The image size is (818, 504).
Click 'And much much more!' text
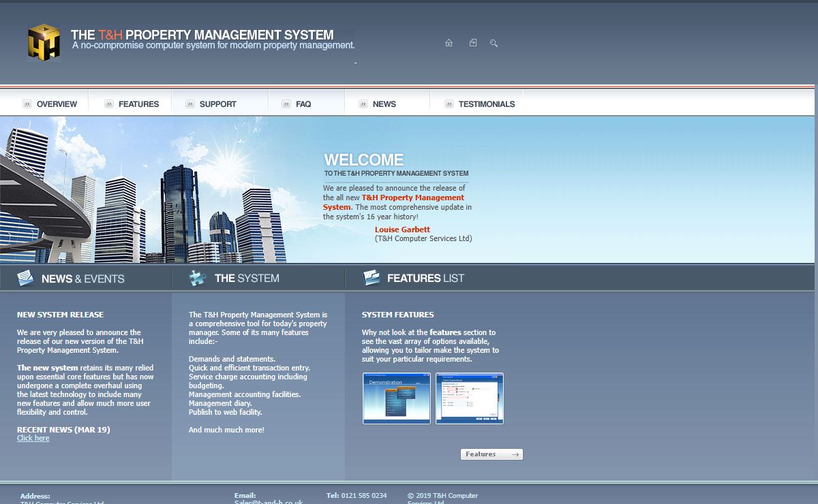(x=226, y=430)
